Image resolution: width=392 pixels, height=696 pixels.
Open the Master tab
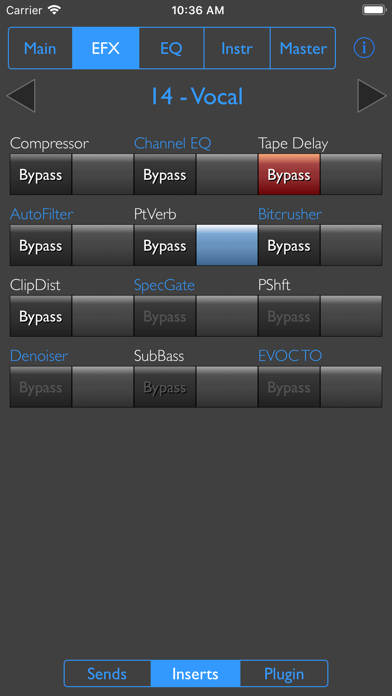pyautogui.click(x=303, y=48)
